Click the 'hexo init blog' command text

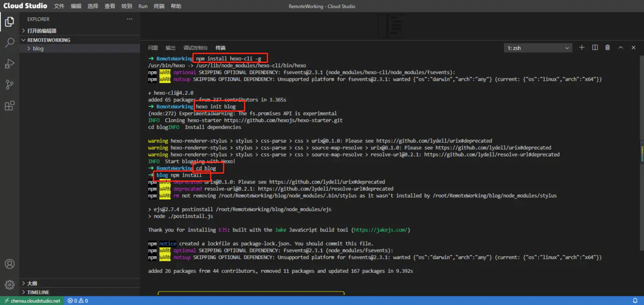pos(216,106)
